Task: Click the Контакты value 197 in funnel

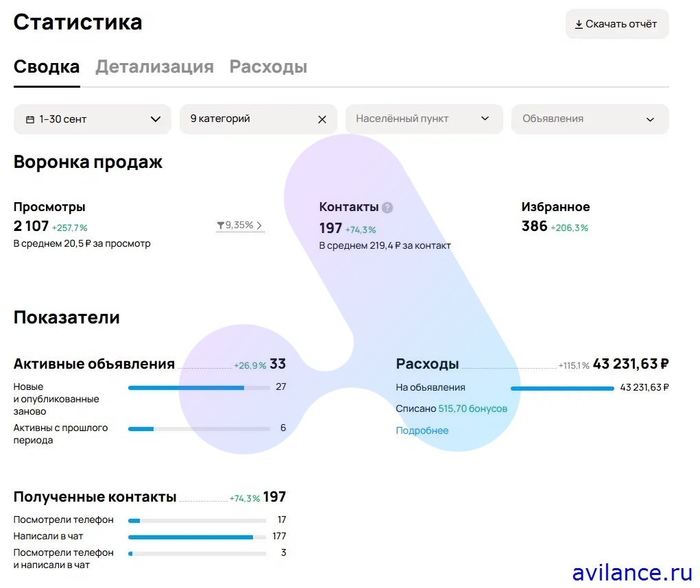Action: 330,228
